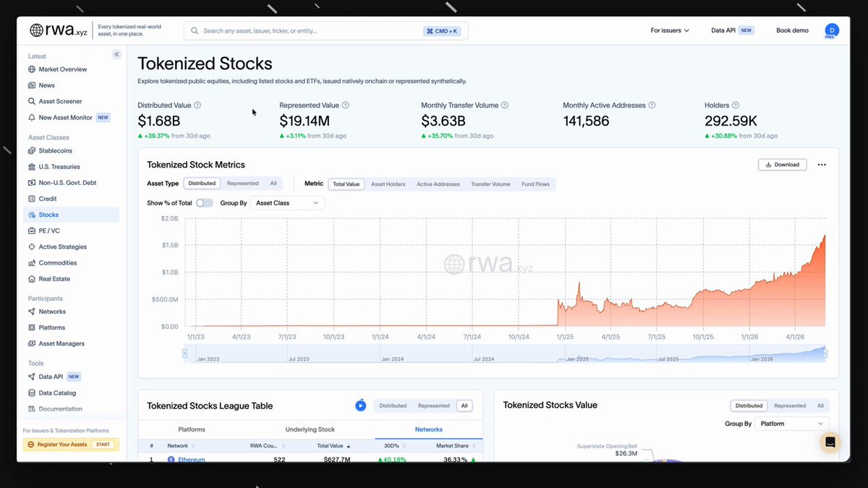The height and width of the screenshot is (488, 868).
Task: Click the U.S. Treasuries bank icon
Action: [x=32, y=167]
